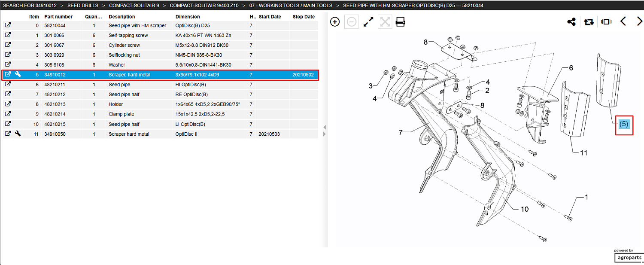Click callout 2 in the diagram
This screenshot has width=644, height=265.
tap(487, 91)
